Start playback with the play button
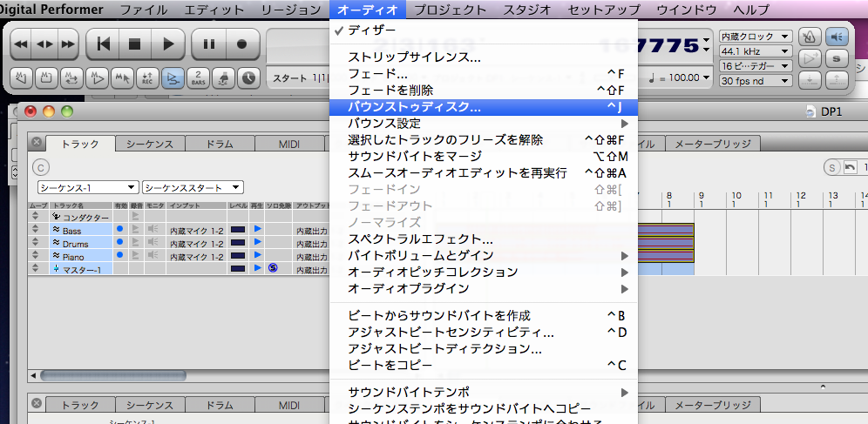The height and width of the screenshot is (424, 868). click(169, 44)
